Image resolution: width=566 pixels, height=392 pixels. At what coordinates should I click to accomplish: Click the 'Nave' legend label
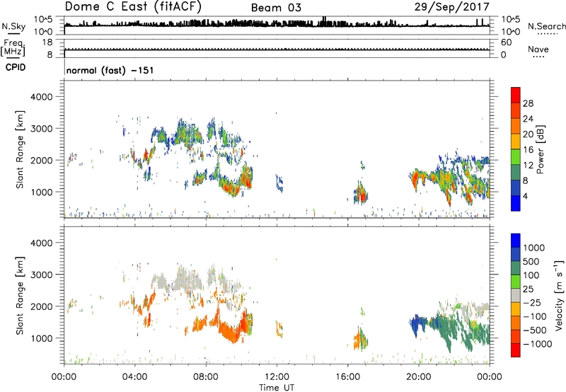[x=538, y=50]
